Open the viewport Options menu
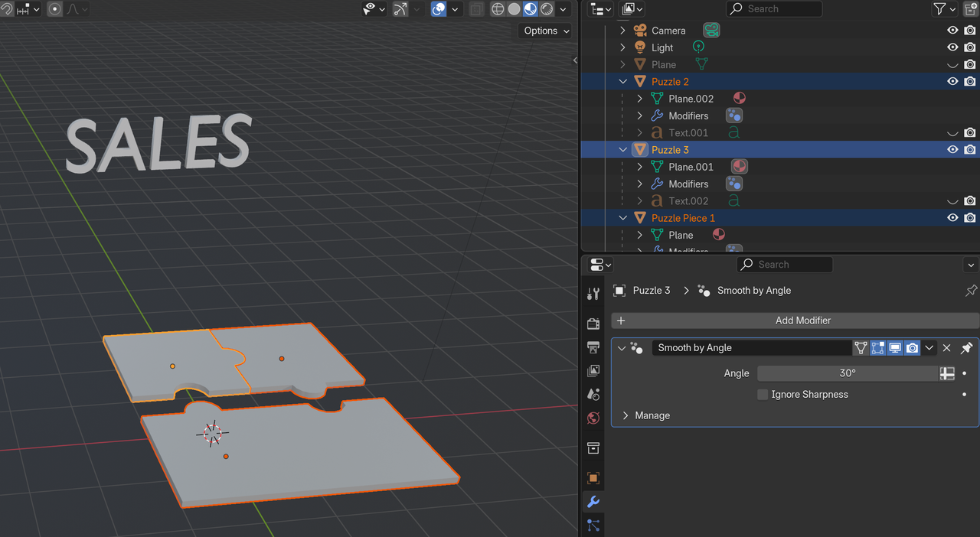This screenshot has height=537, width=980. point(546,31)
